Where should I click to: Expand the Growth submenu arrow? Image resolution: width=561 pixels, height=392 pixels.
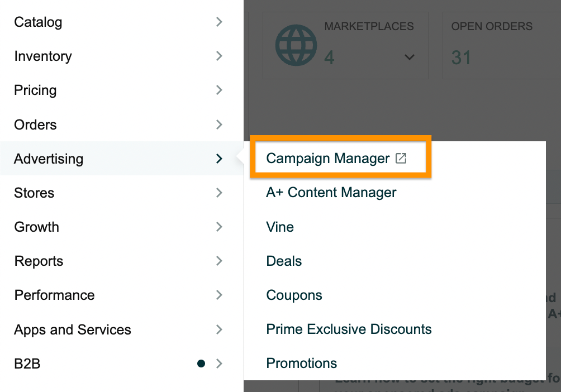[x=220, y=227]
